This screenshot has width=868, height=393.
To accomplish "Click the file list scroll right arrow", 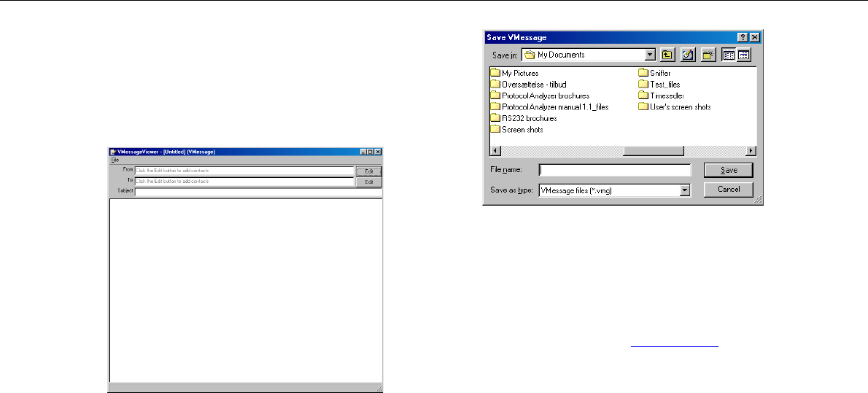I will pyautogui.click(x=751, y=151).
